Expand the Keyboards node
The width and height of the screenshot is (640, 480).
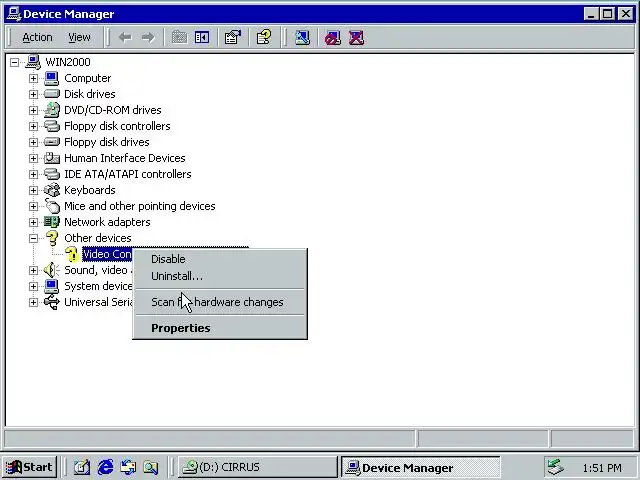pos(33,190)
